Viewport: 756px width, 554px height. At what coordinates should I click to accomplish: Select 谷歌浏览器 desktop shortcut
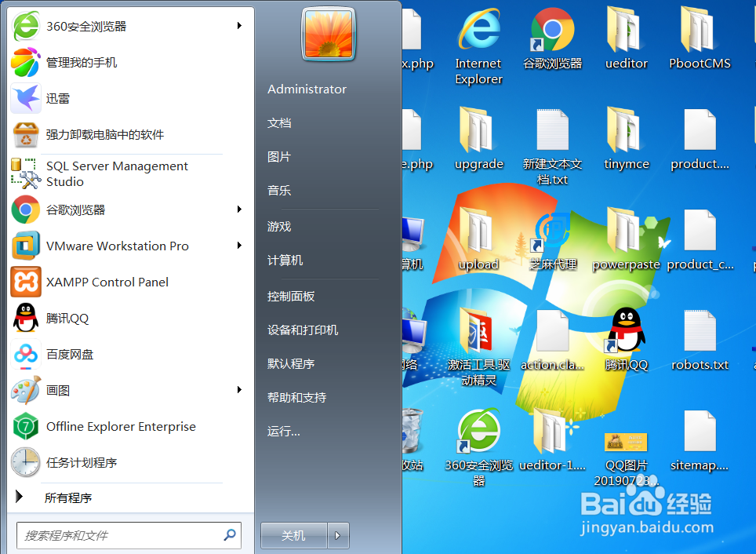pyautogui.click(x=553, y=38)
